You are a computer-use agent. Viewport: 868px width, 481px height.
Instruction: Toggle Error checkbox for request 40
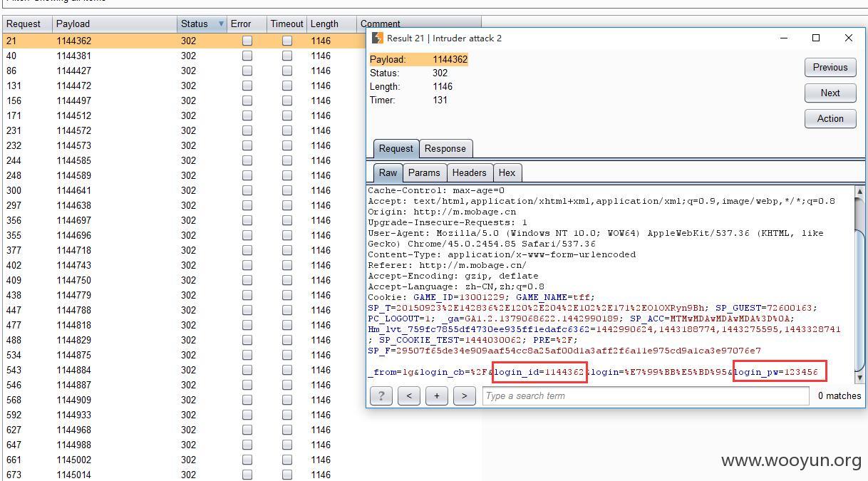click(247, 56)
